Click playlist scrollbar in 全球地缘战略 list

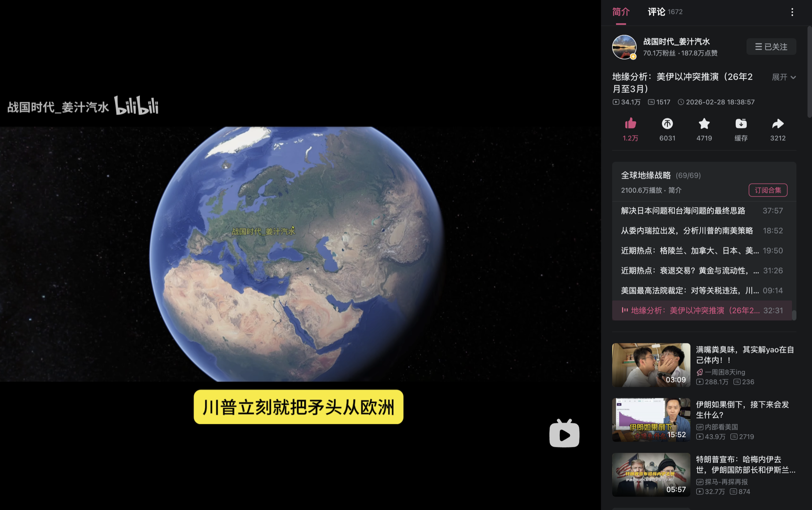794,315
